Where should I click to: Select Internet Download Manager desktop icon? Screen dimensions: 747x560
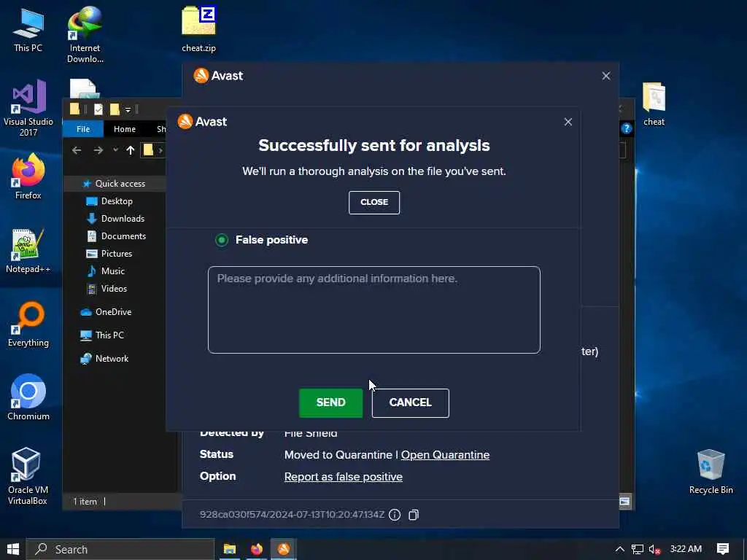pos(85,35)
